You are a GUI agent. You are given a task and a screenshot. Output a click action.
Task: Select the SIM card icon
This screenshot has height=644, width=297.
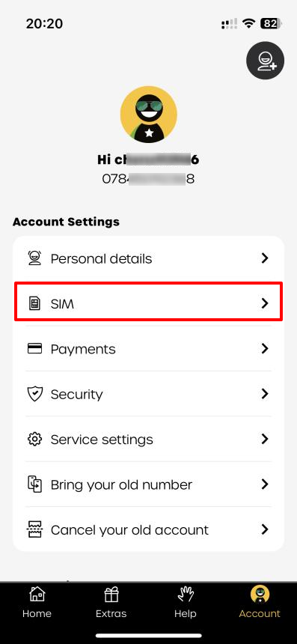pyautogui.click(x=35, y=304)
